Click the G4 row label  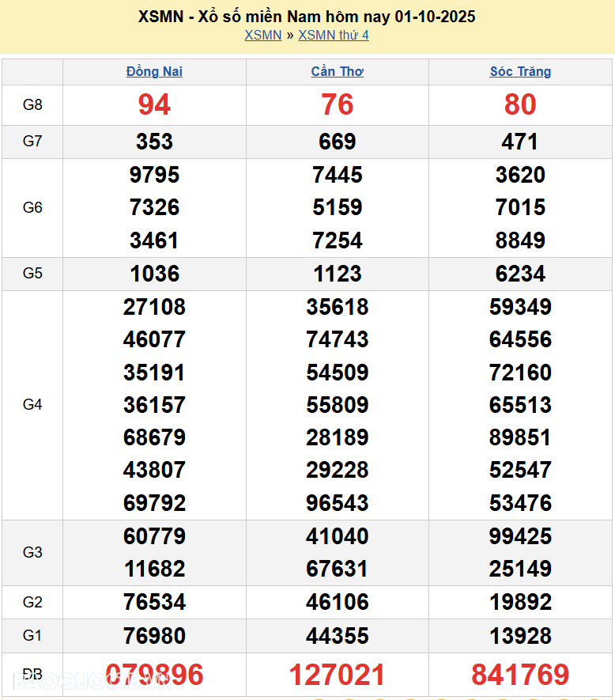(32, 405)
